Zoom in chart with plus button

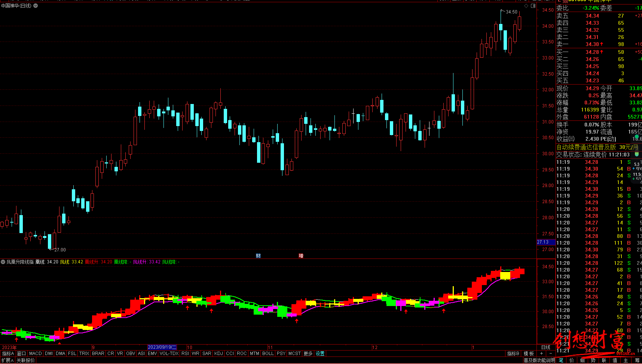tap(541, 354)
